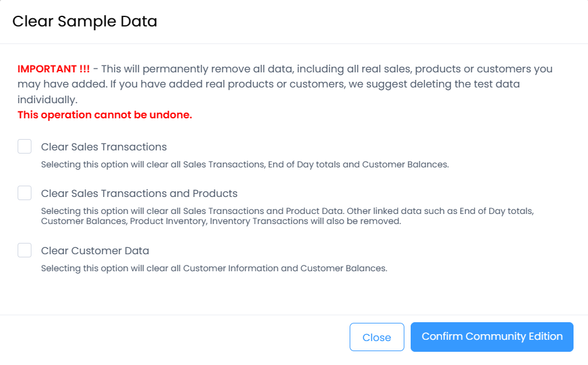This screenshot has height=365, width=588.
Task: Click the Product Inventory description paragraph
Action: (287, 216)
